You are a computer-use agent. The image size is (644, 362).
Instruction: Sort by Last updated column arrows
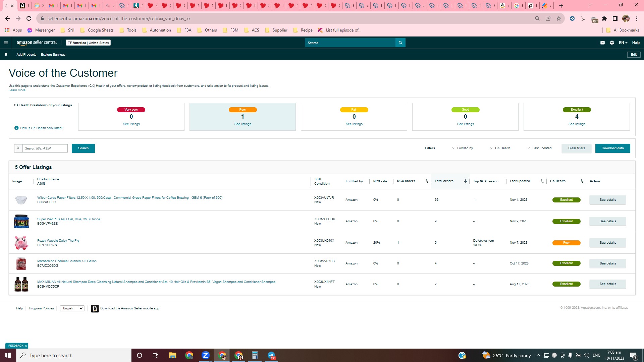click(x=542, y=181)
